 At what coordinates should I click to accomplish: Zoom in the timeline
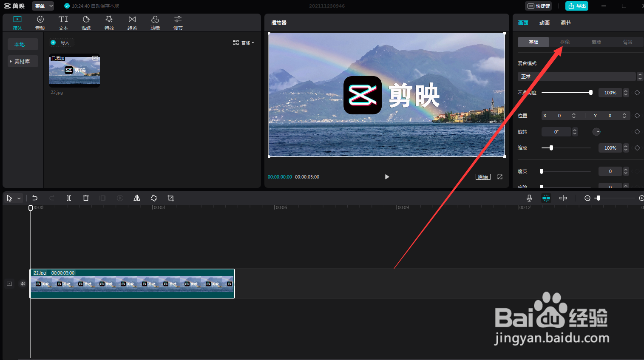pyautogui.click(x=641, y=198)
